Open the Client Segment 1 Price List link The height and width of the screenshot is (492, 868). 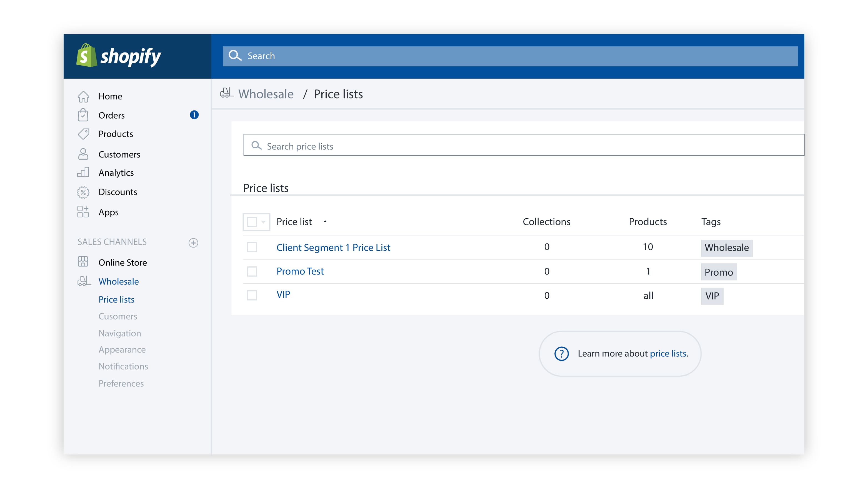(333, 248)
